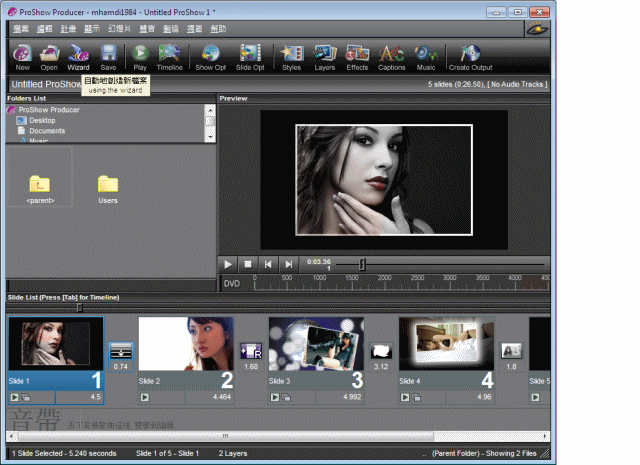640x465 pixels.
Task: Jump to previous slide in preview
Action: coord(268,265)
